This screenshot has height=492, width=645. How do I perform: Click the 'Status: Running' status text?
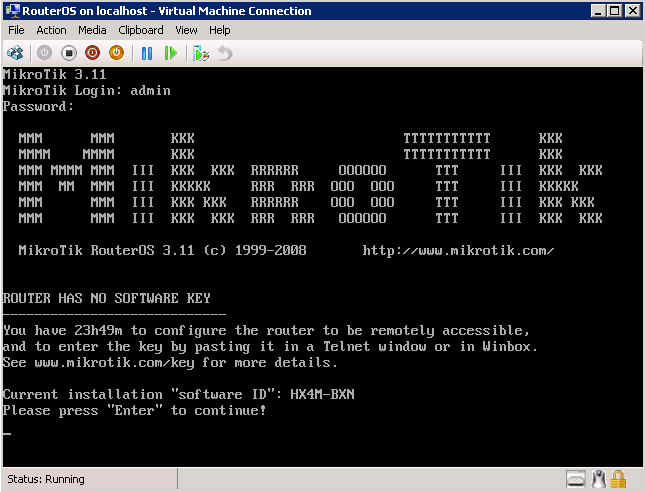click(x=46, y=479)
